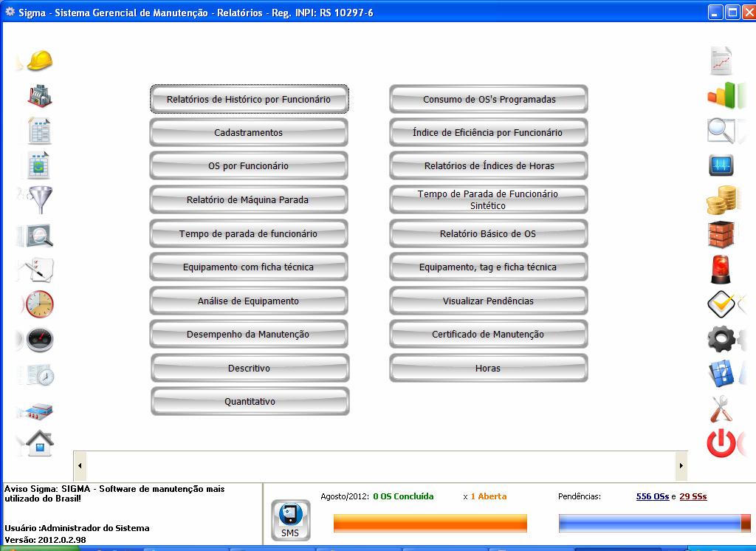Open the report document with line chart icon

coord(721,61)
